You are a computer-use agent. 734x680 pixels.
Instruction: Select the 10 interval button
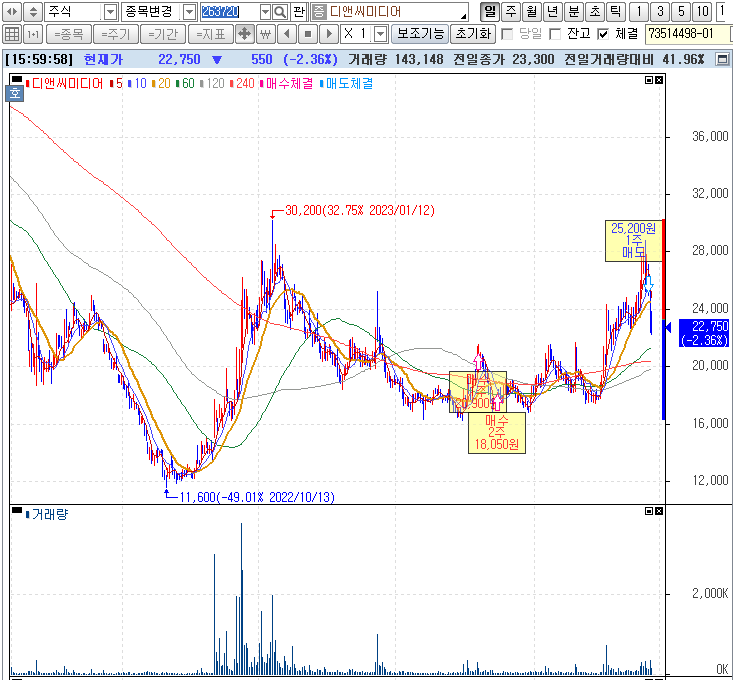tap(702, 12)
